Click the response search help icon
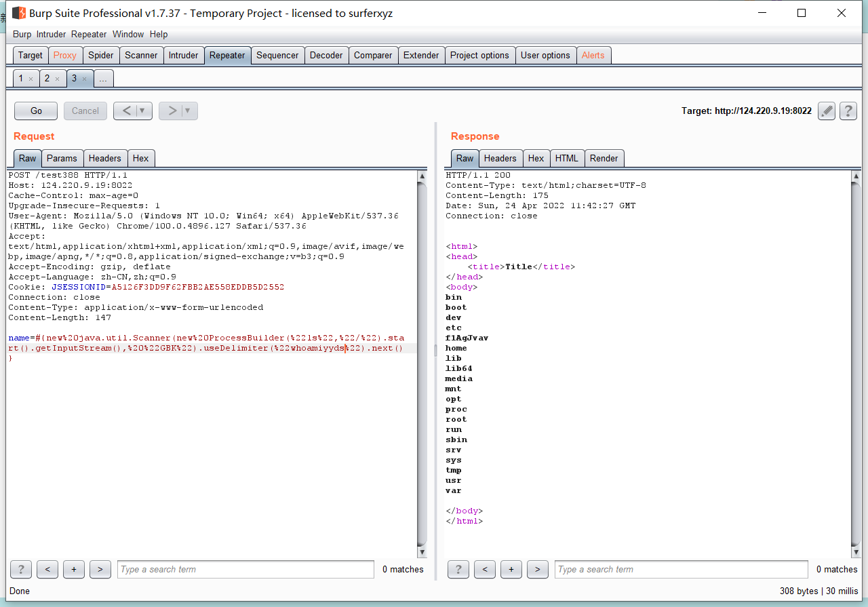The width and height of the screenshot is (868, 607). click(458, 570)
